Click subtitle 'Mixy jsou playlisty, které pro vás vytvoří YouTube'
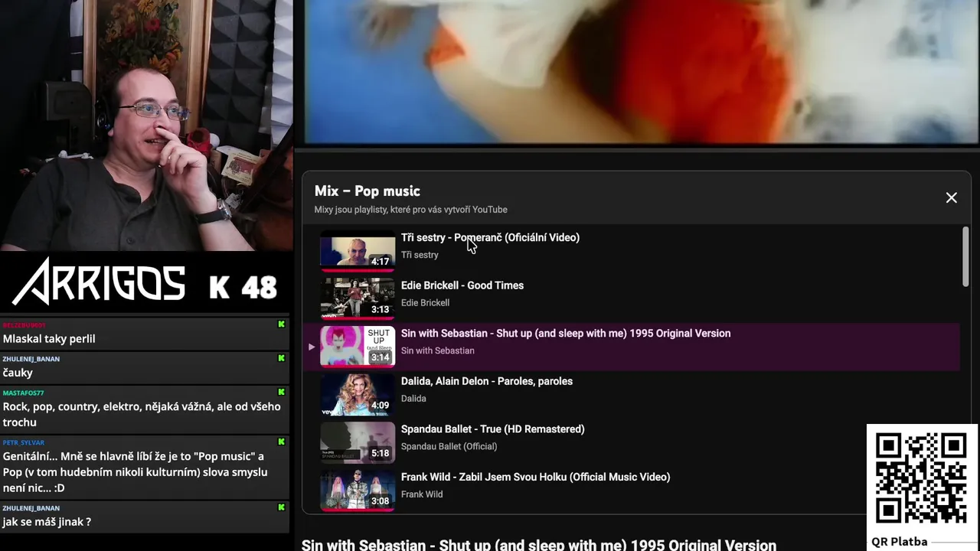 (x=410, y=210)
